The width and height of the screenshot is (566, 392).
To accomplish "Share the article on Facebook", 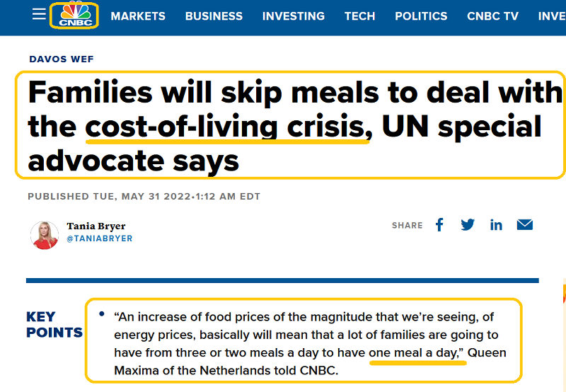I will 439,225.
